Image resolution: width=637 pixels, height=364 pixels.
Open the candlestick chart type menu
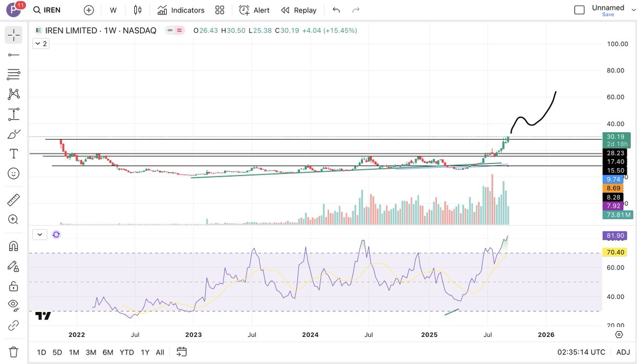(138, 10)
